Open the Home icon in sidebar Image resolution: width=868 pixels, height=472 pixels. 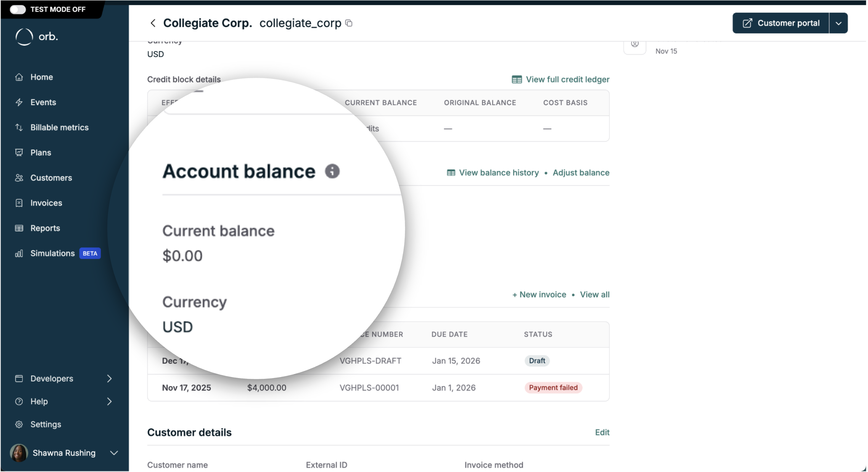click(x=19, y=77)
